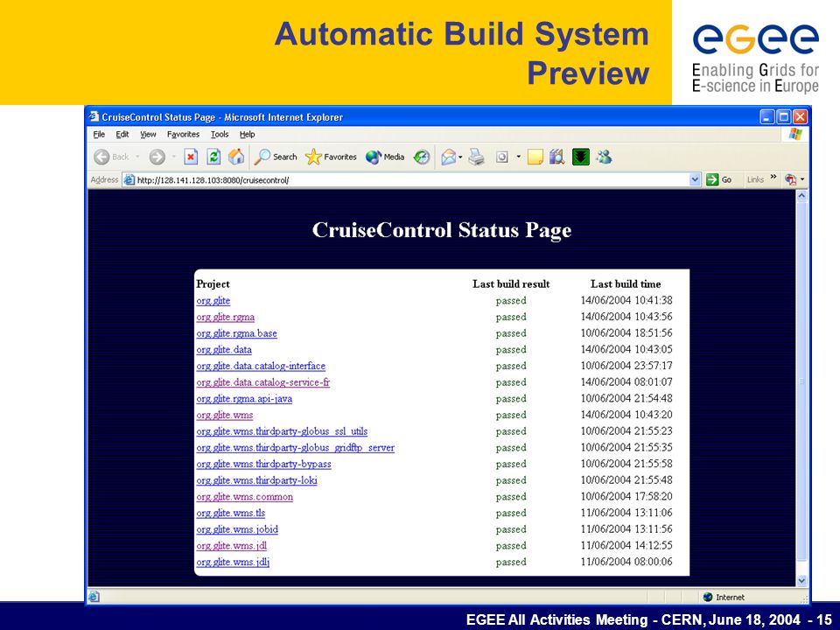This screenshot has width=840, height=630.
Task: Open the org.glite.wms.jdlj link
Action: (233, 563)
